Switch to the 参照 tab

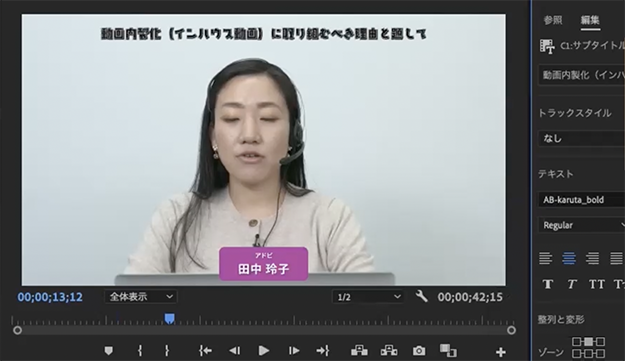pyautogui.click(x=553, y=20)
